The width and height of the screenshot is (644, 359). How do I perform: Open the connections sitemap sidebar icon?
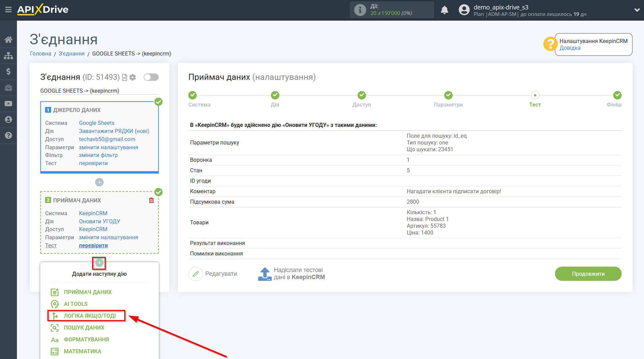pos(8,55)
